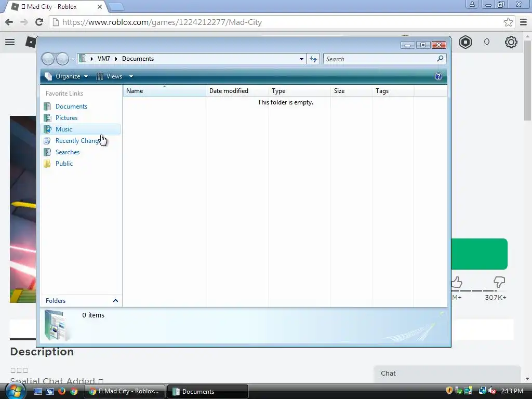Expand the arrow before VM7 breadcrumb
Image resolution: width=532 pixels, height=399 pixels.
pyautogui.click(x=91, y=59)
